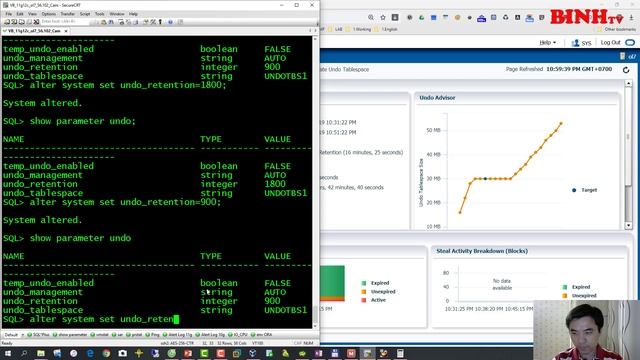Open the Transfer menu in SecureCRT

pos(67,14)
